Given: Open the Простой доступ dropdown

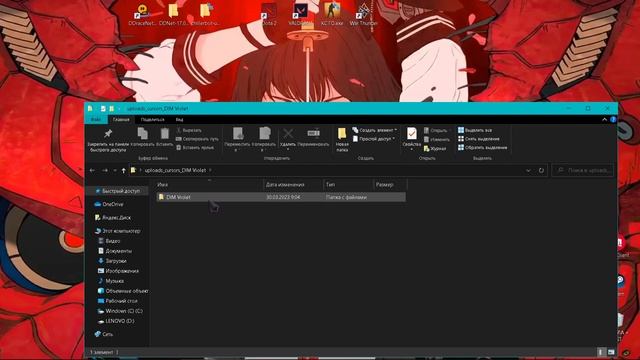Looking at the screenshot, I should coord(373,139).
